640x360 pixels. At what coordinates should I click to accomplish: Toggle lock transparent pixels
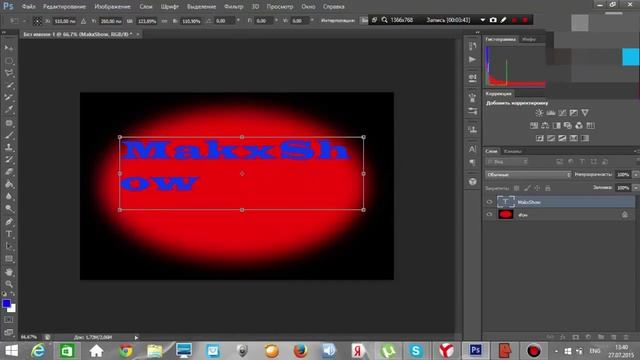click(x=517, y=188)
